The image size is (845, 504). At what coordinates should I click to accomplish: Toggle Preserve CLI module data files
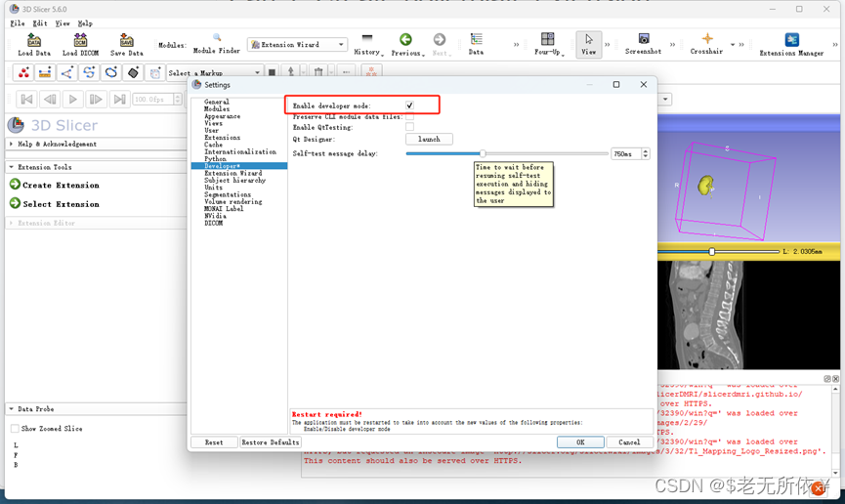(409, 116)
